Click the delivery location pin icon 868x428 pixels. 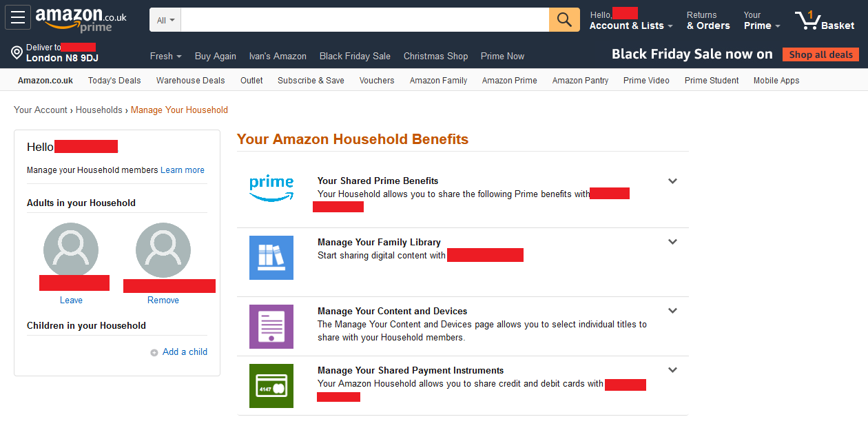(17, 52)
